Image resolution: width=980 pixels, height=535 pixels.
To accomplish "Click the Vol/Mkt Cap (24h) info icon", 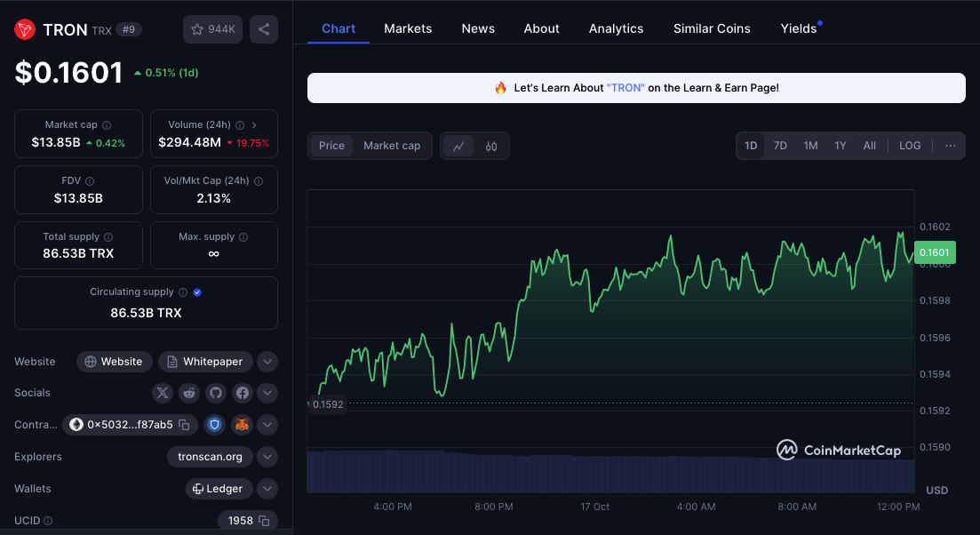I will (259, 181).
